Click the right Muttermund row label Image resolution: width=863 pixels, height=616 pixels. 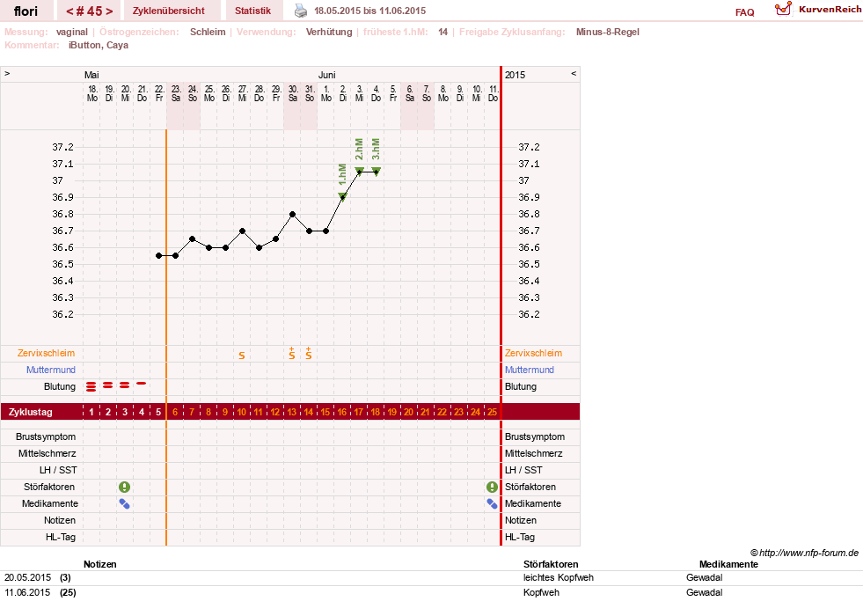[530, 370]
